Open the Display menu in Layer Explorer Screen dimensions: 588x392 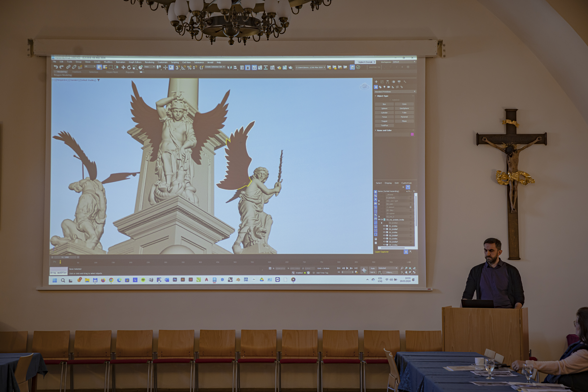point(388,183)
